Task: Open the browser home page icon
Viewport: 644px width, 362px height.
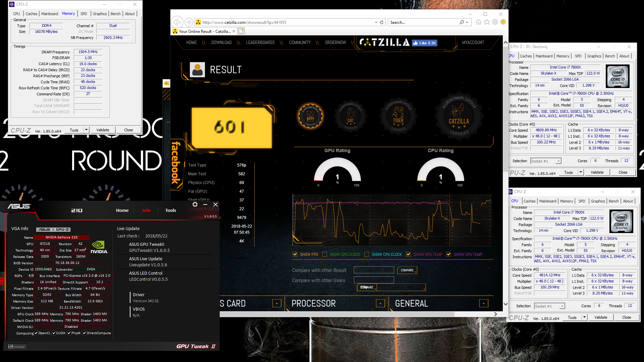Action: coord(479,22)
